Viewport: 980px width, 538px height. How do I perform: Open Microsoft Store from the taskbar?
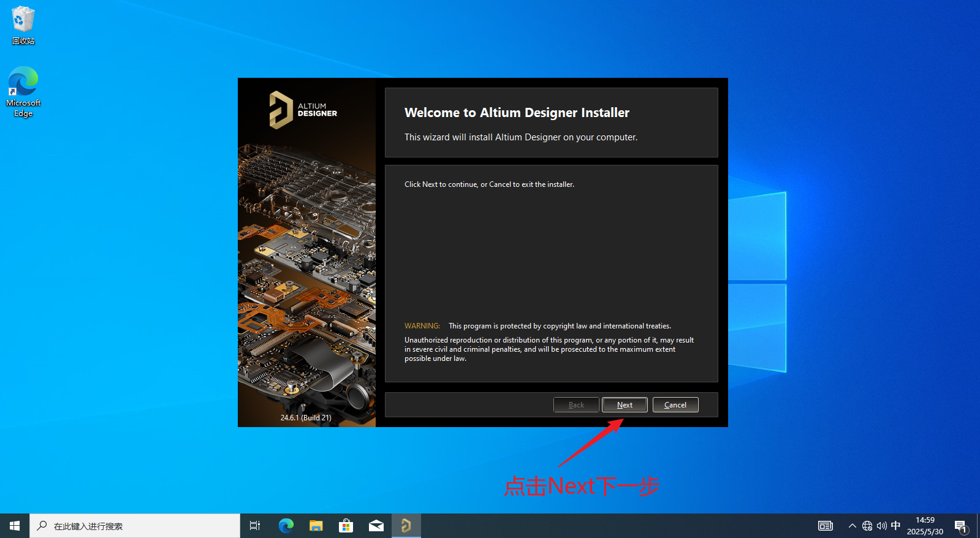(346, 526)
